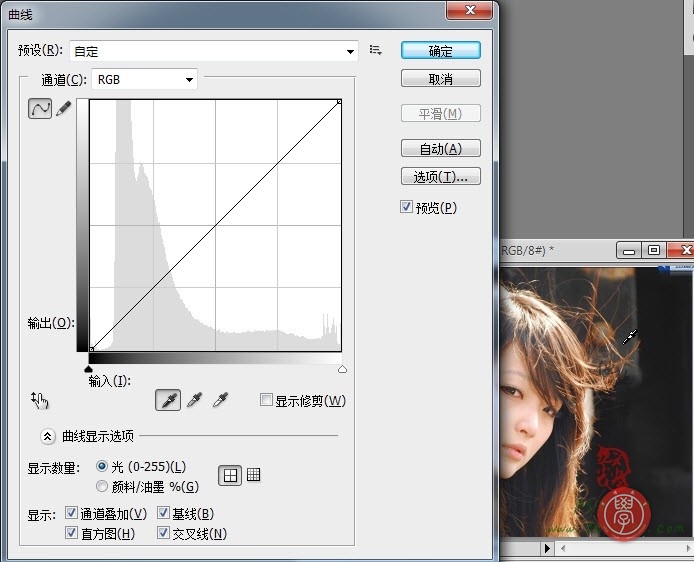Toggle the 基线(B) checkbox
The image size is (694, 562).
point(163,513)
